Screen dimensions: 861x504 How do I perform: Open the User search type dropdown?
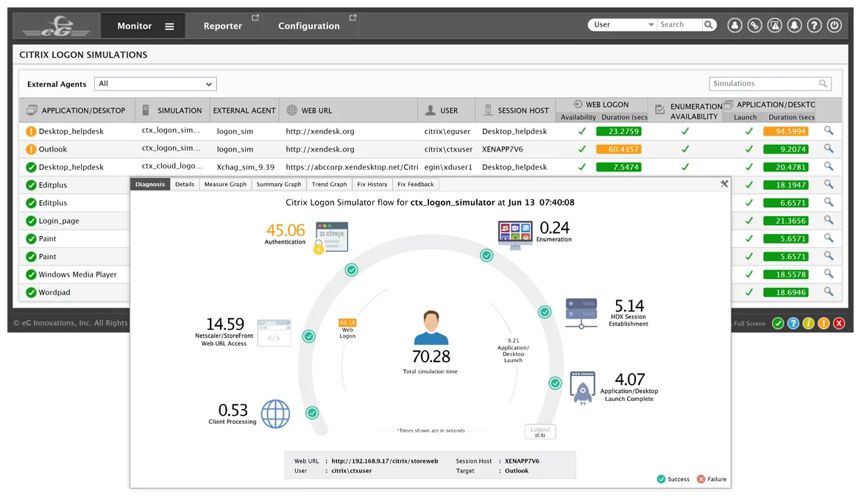point(623,25)
